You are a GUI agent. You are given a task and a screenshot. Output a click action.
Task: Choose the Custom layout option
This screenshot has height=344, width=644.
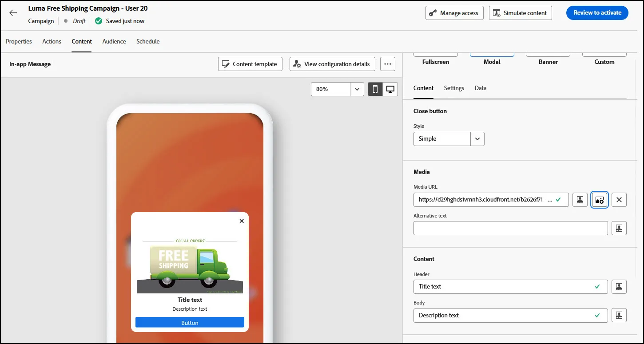[x=604, y=59]
